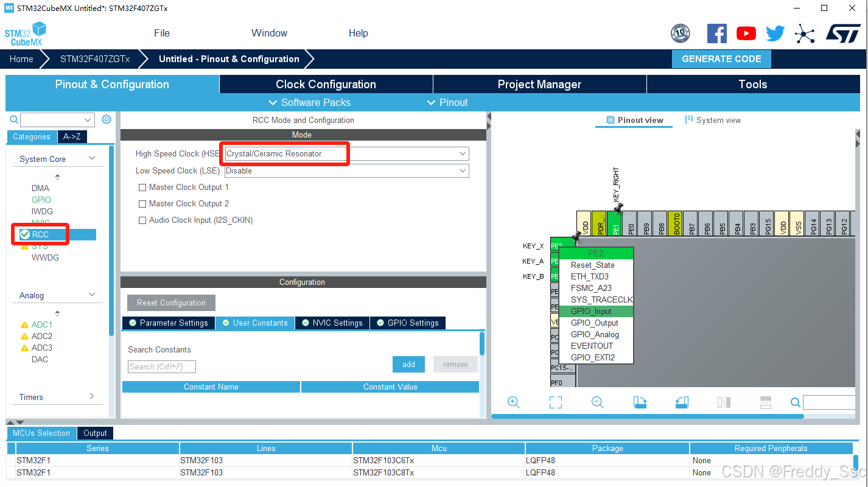Choose GPIO_Output in PE2 pin menu
The width and height of the screenshot is (868, 487).
pos(596,323)
